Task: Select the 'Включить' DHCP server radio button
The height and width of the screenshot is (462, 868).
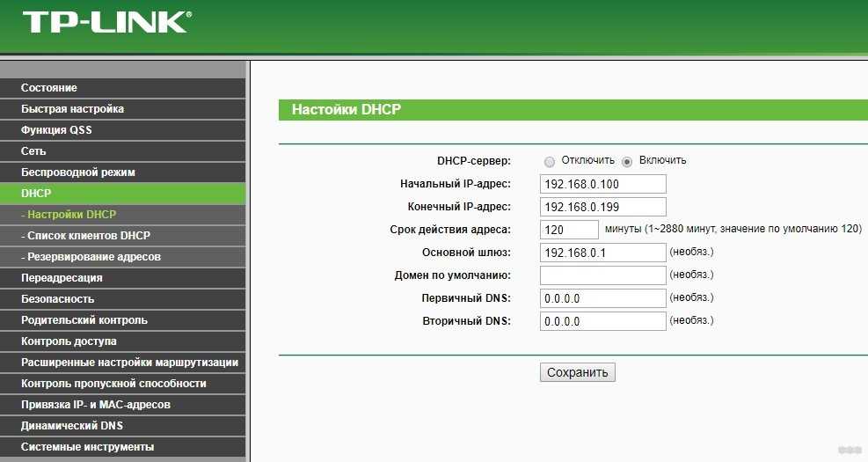Action: click(x=627, y=161)
